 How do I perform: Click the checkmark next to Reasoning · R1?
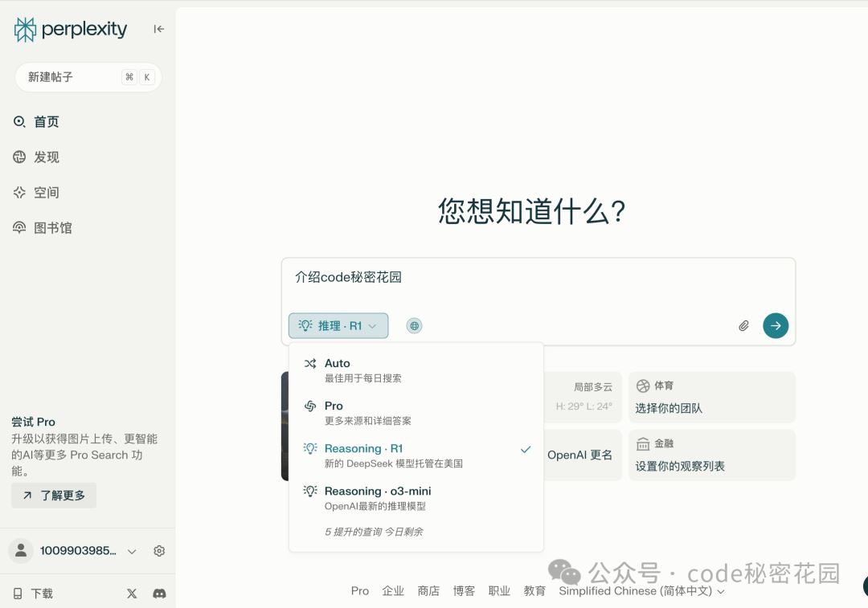(x=526, y=449)
